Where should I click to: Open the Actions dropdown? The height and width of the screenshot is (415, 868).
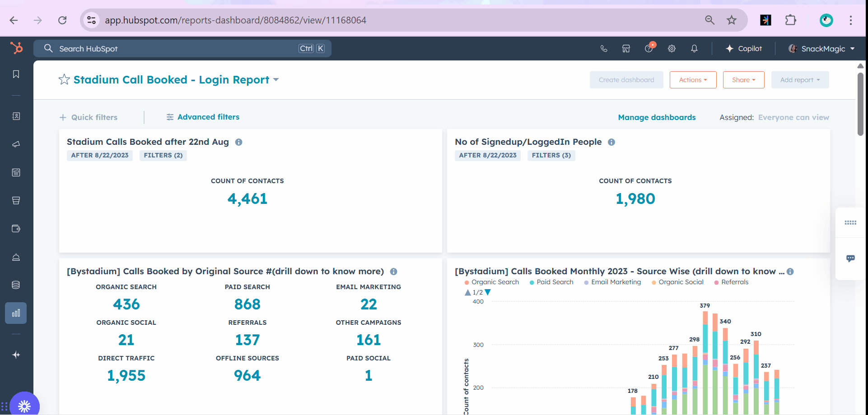[x=693, y=80]
